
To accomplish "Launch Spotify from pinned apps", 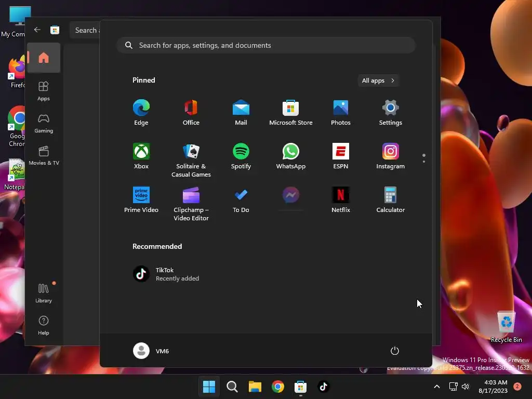I will tap(241, 156).
